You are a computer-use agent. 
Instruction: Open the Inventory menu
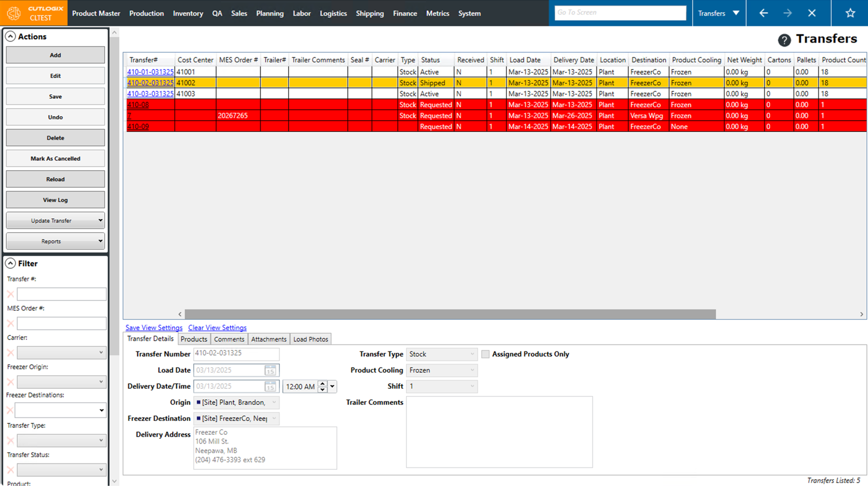[x=188, y=13]
